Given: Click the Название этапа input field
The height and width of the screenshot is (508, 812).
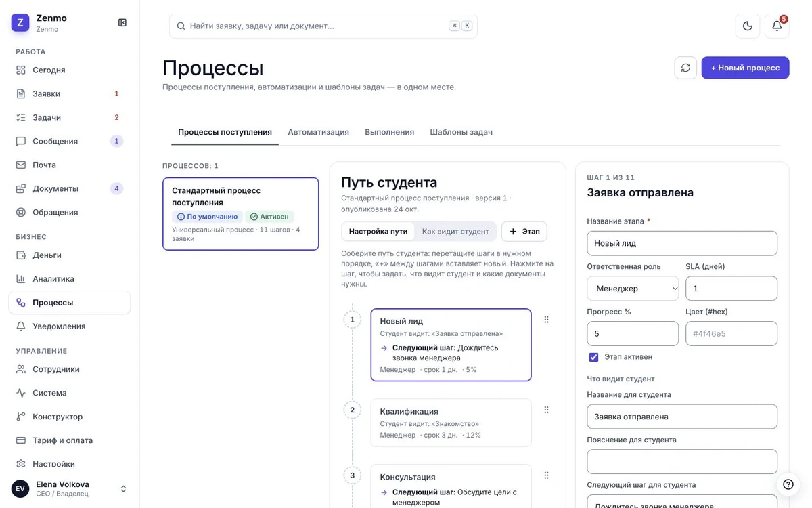Looking at the screenshot, I should pos(682,243).
